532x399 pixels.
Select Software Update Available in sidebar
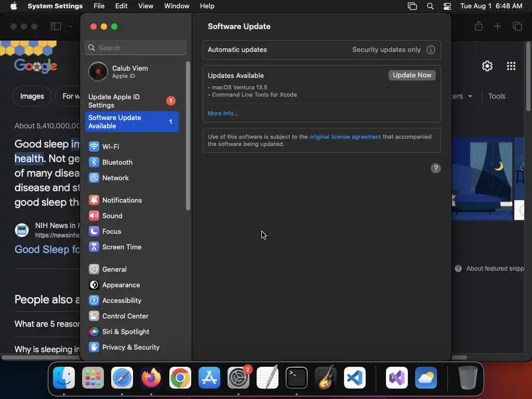[131, 122]
